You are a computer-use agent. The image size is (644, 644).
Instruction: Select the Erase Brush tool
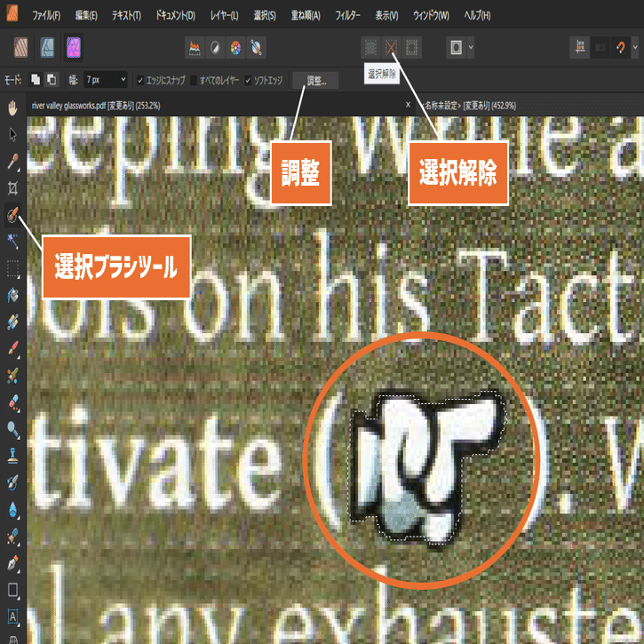coord(12,402)
